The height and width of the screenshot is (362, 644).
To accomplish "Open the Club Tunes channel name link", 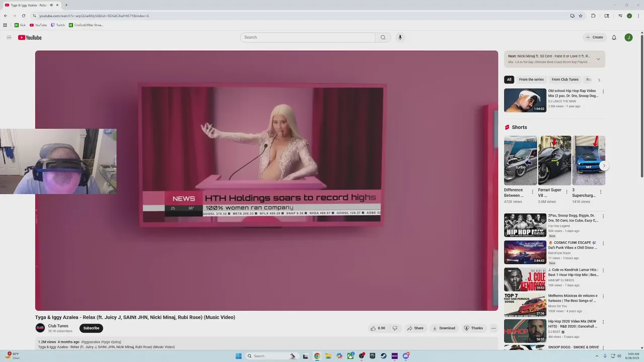I will coord(58,326).
